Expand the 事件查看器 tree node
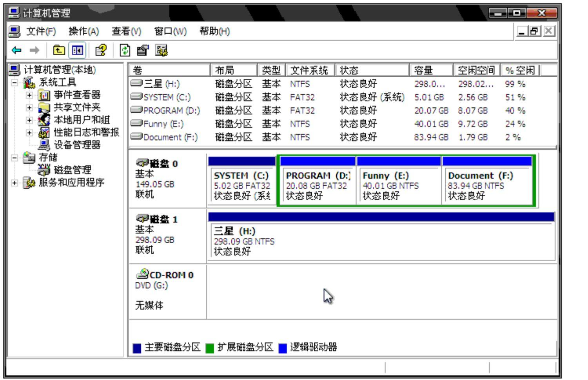Image resolution: width=588 pixels, height=380 pixels. [29, 95]
